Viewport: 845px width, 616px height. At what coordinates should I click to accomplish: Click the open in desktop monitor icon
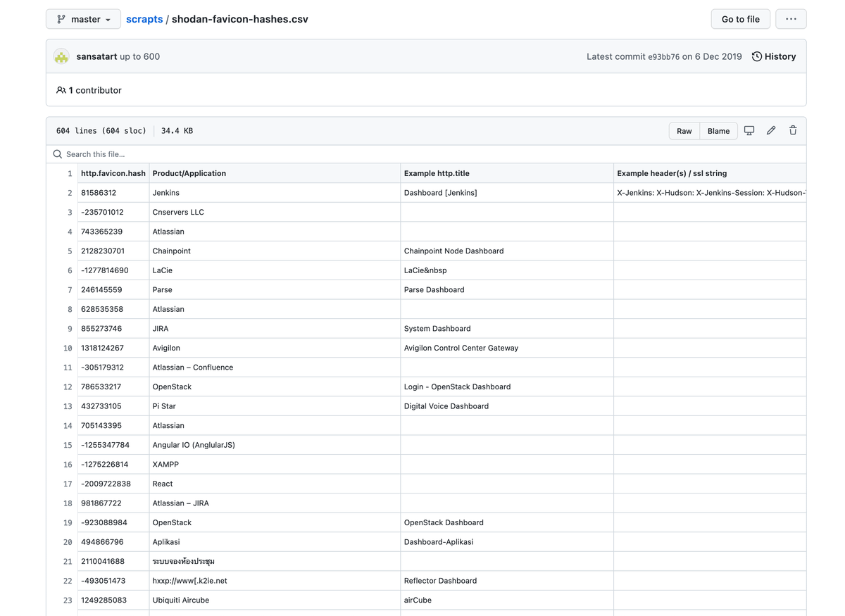coord(749,130)
